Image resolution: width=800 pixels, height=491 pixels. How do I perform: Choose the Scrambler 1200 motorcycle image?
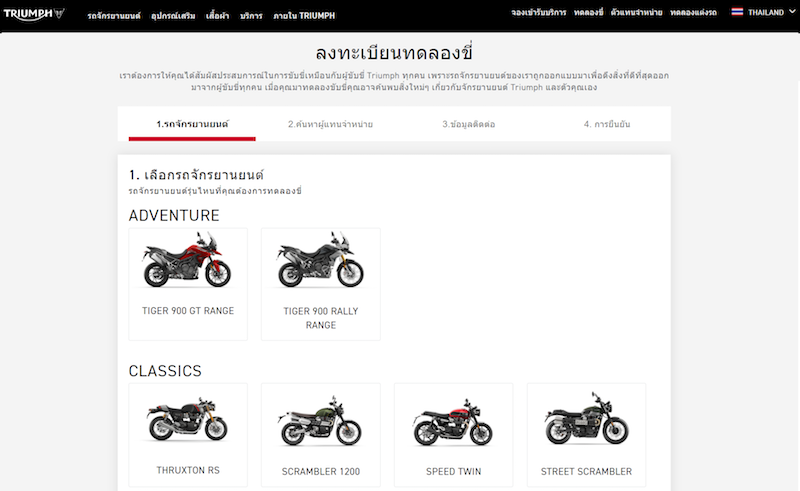[x=320, y=421]
